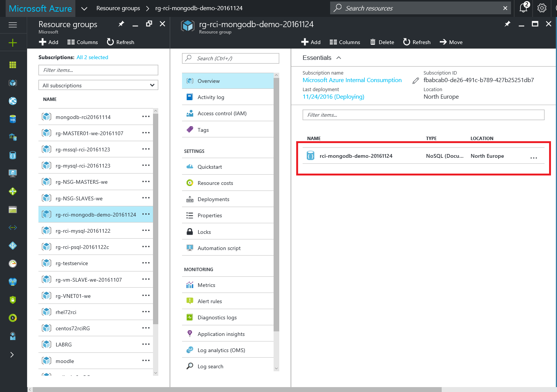Image resolution: width=557 pixels, height=392 pixels.
Task: Open notifications bell icon
Action: tap(524, 8)
